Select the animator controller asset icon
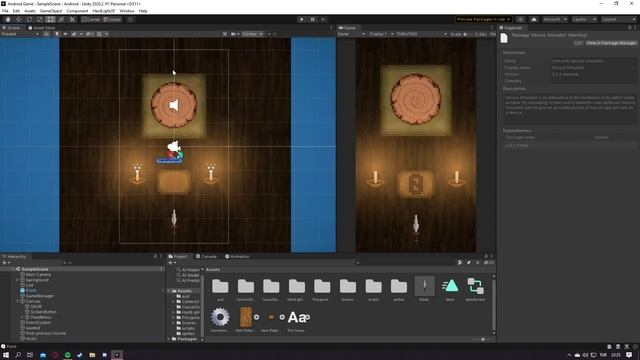Viewport: 640px width, 360px height. [x=476, y=286]
